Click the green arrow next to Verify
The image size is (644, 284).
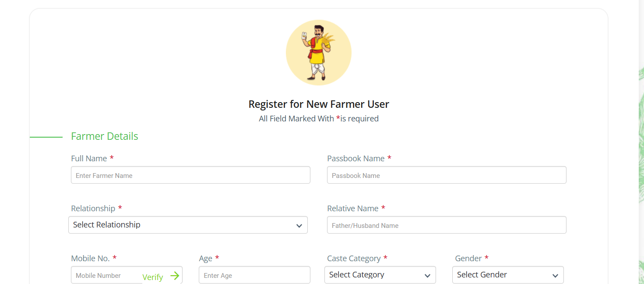[175, 276]
